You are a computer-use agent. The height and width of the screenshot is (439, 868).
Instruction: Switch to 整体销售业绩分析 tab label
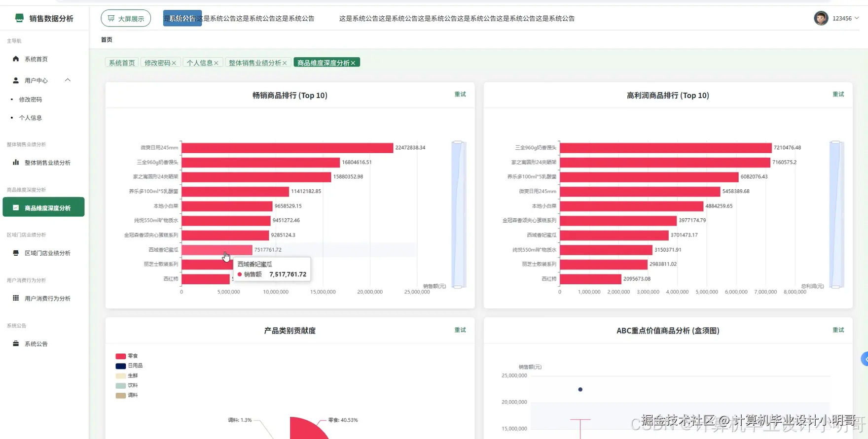coord(254,63)
